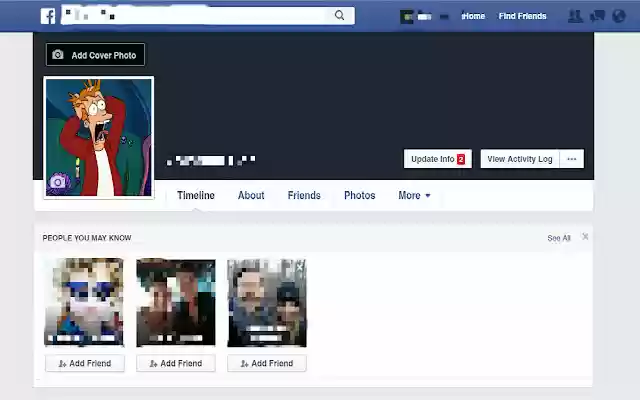
Task: Click the camera icon on profile picture
Action: [58, 182]
